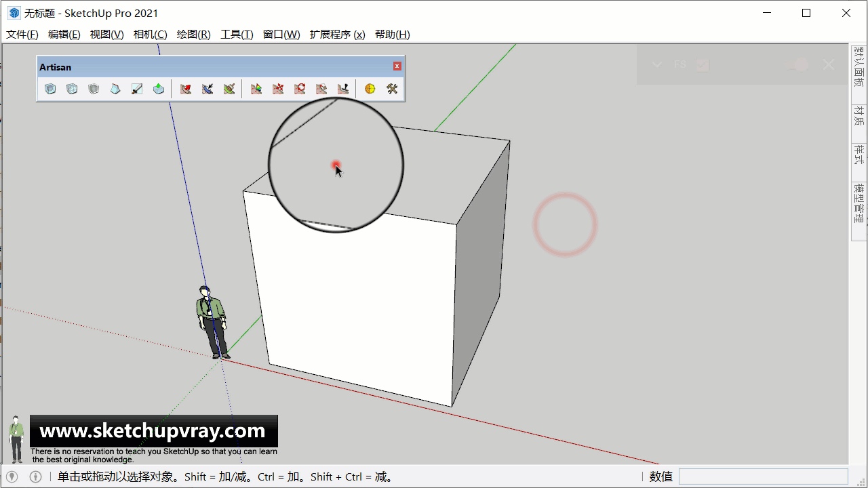Open the 扩展程序(x) menu
868x488 pixels.
coord(337,35)
